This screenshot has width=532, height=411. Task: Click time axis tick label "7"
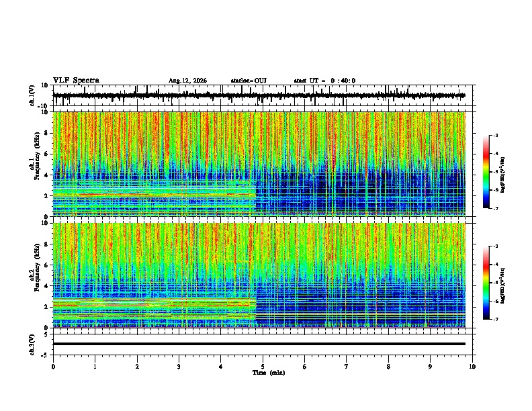[347, 367]
